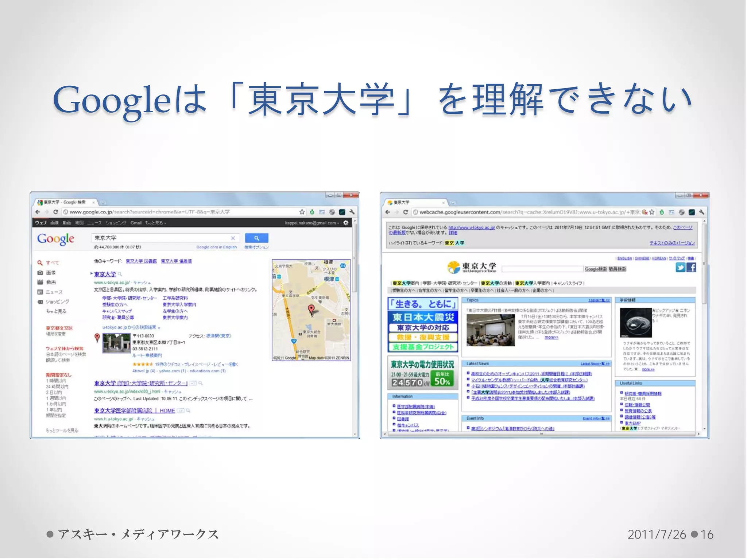The image size is (747, 560).
Task: Click the back arrow in the webcache window
Action: point(388,212)
